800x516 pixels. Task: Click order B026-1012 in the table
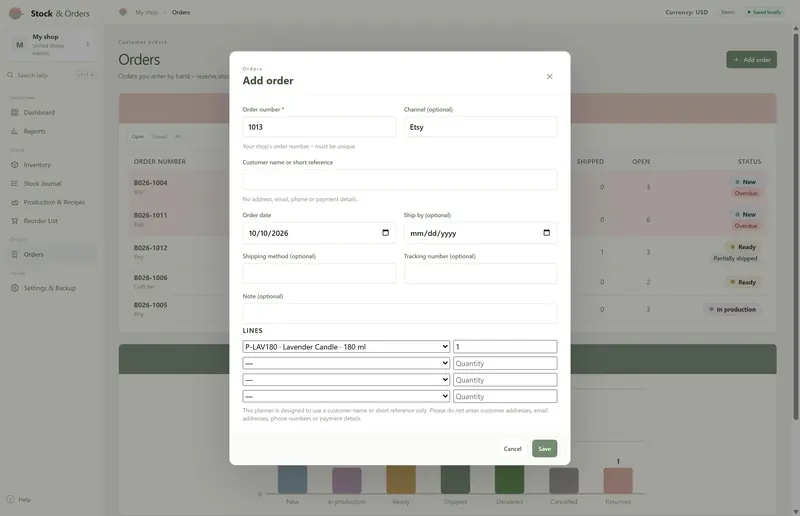pos(151,248)
